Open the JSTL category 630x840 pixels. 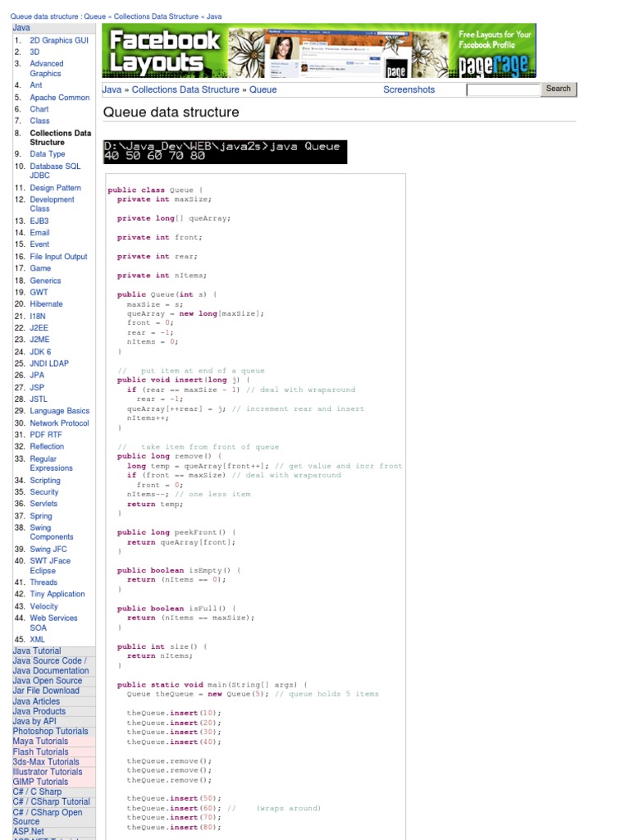click(x=39, y=399)
